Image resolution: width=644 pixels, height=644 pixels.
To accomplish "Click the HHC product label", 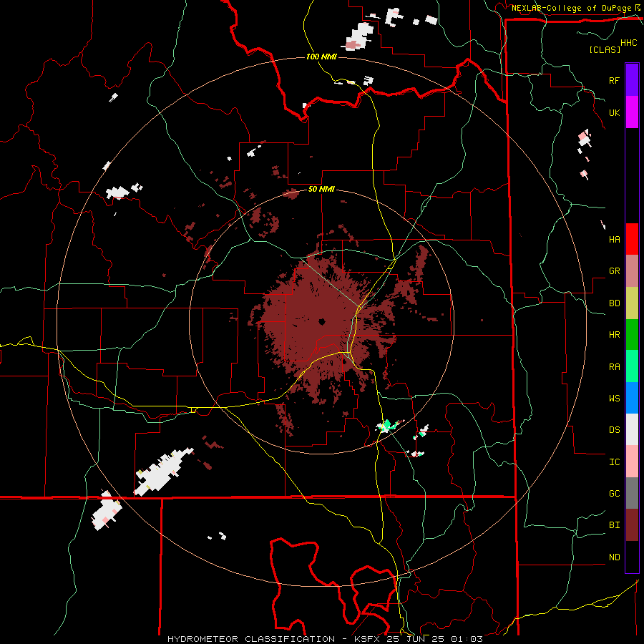I will [629, 43].
